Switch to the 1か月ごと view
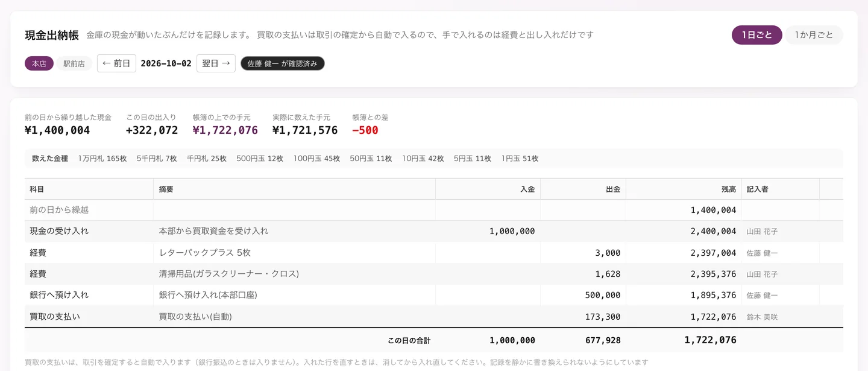This screenshot has width=868, height=371. click(x=814, y=35)
